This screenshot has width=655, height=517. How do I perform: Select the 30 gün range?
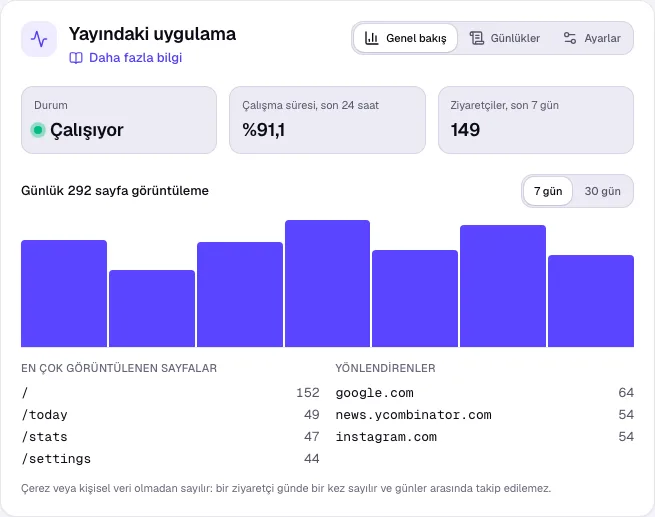(x=602, y=191)
